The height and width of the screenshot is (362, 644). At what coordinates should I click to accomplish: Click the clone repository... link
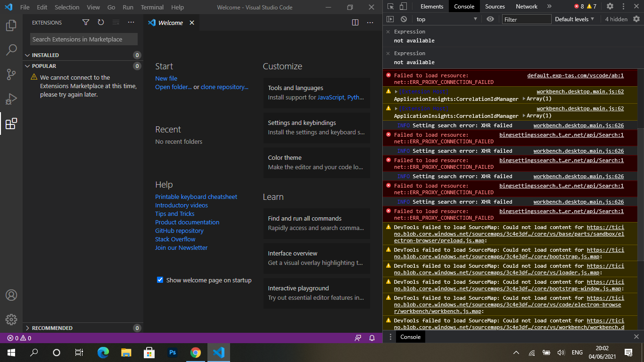224,87
